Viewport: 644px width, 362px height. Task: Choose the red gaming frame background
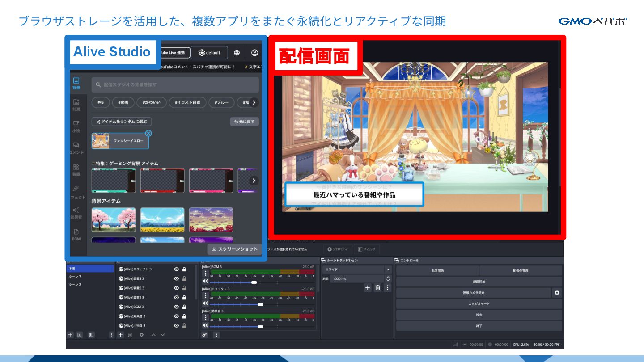tap(162, 181)
